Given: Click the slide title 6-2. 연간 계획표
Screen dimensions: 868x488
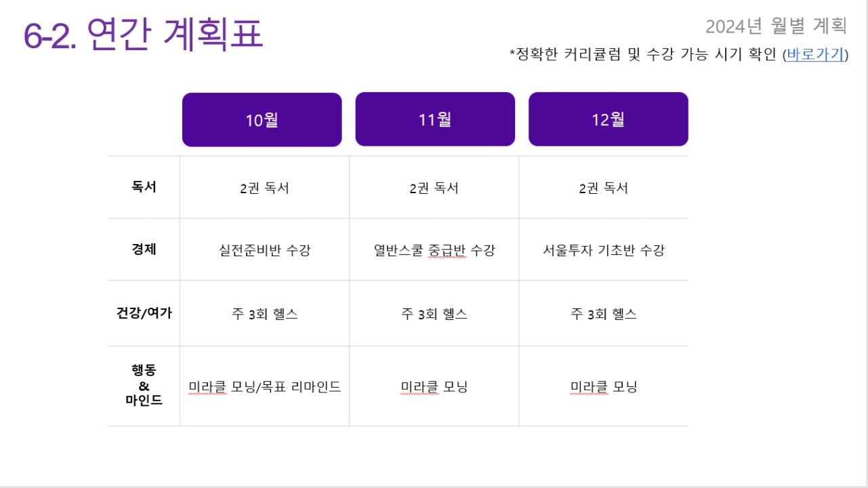Looking at the screenshot, I should [143, 34].
